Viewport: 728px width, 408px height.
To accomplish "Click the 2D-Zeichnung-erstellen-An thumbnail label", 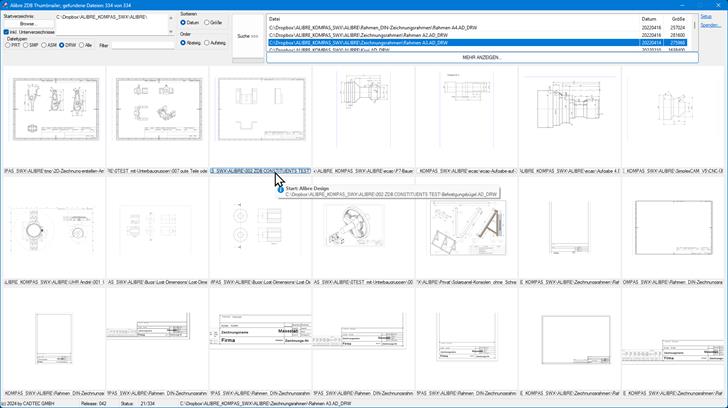I will coord(54,171).
